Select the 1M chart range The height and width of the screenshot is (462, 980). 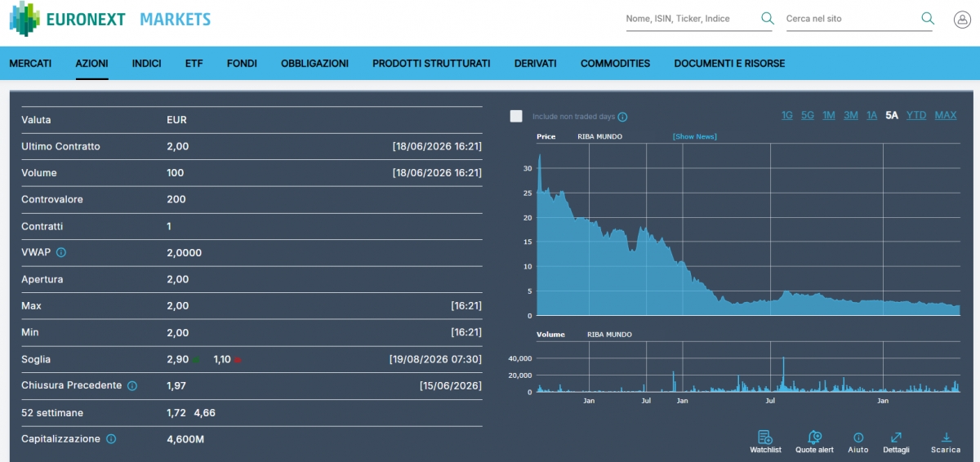pyautogui.click(x=829, y=115)
